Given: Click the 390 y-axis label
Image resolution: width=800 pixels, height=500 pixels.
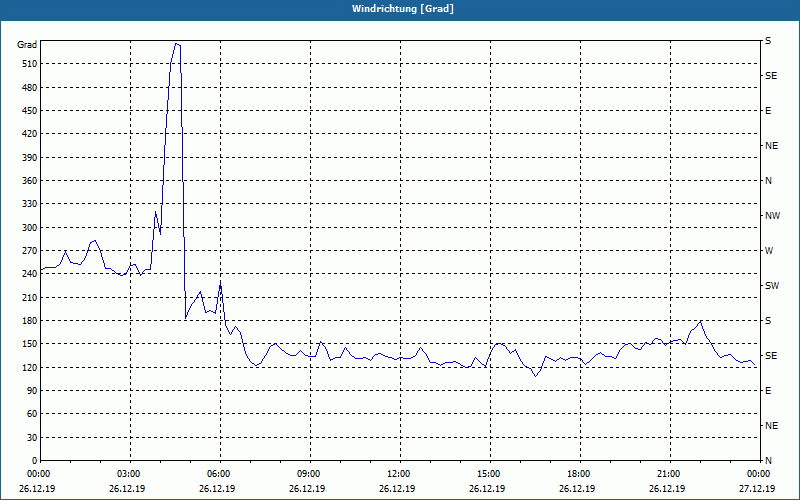Looking at the screenshot, I should (x=30, y=158).
